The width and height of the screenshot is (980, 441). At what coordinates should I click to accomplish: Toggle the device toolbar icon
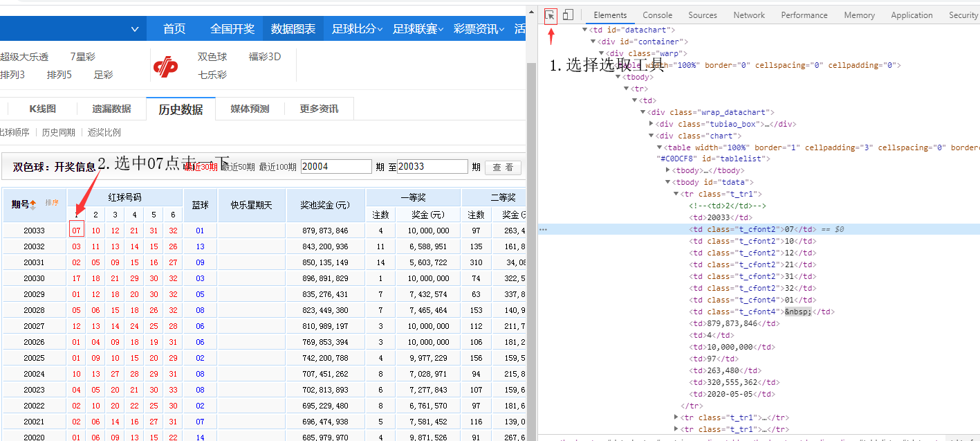coord(568,15)
